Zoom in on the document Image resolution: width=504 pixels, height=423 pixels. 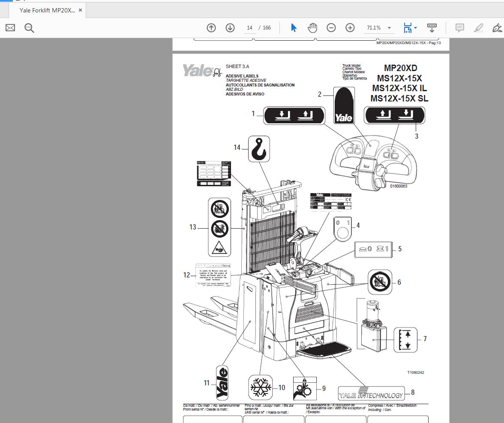[x=350, y=27]
